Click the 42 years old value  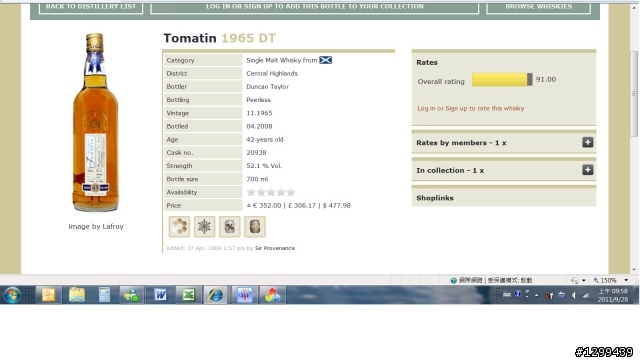click(x=264, y=140)
